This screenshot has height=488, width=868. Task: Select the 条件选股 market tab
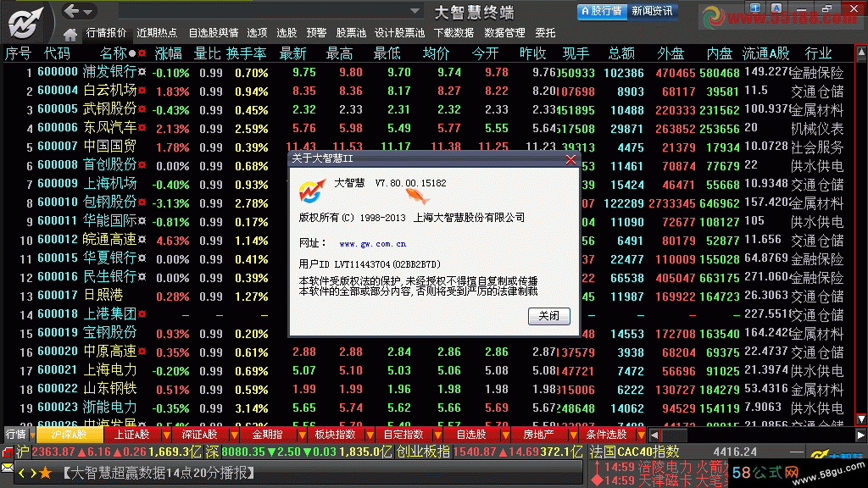[607, 435]
